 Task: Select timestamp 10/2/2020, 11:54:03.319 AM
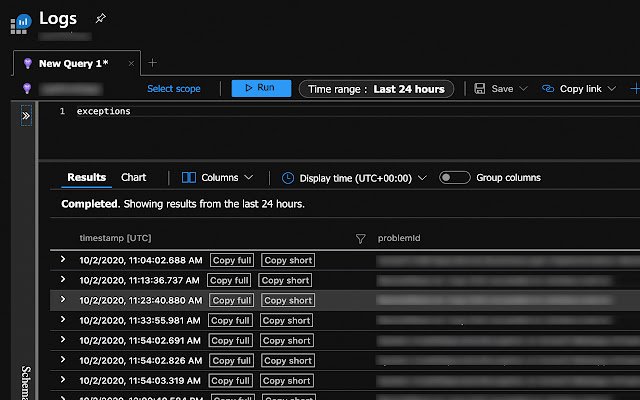(140, 380)
